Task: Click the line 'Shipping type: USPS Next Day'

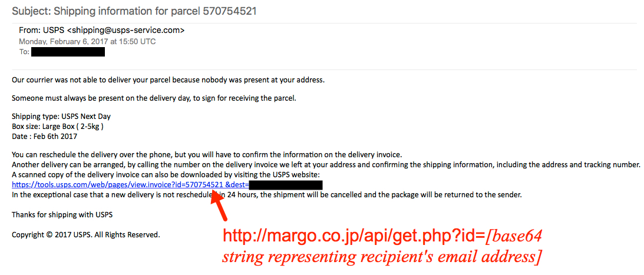Action: (61, 116)
